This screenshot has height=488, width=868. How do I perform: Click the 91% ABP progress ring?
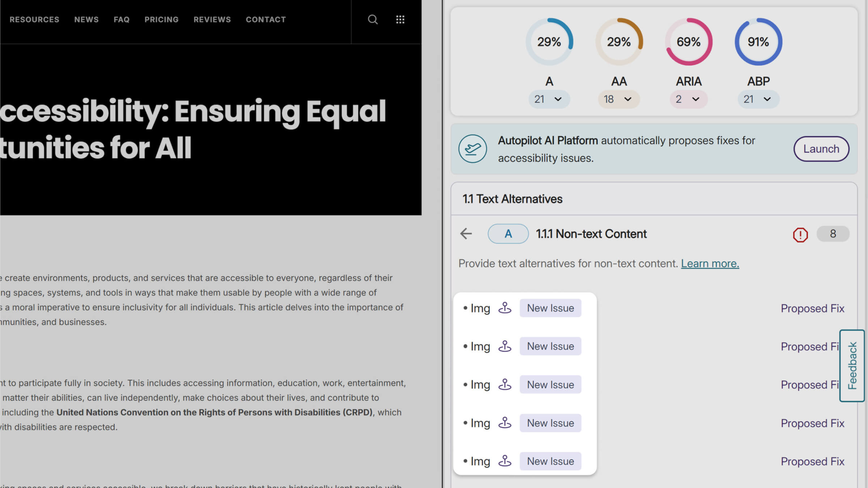(758, 42)
